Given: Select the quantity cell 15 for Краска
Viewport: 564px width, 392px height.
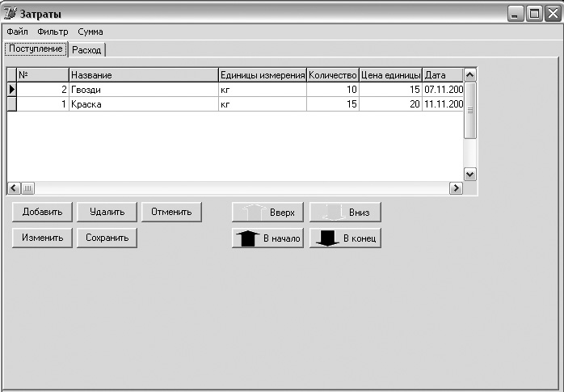Looking at the screenshot, I should point(333,104).
